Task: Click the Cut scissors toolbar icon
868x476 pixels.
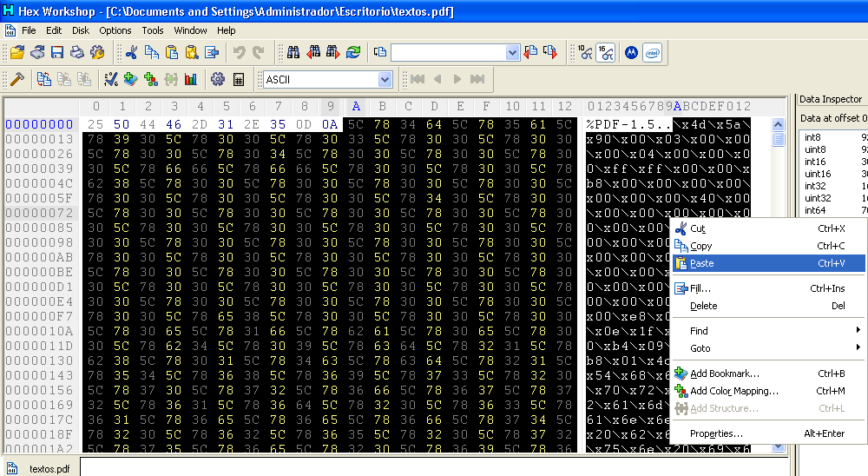Action: (131, 53)
